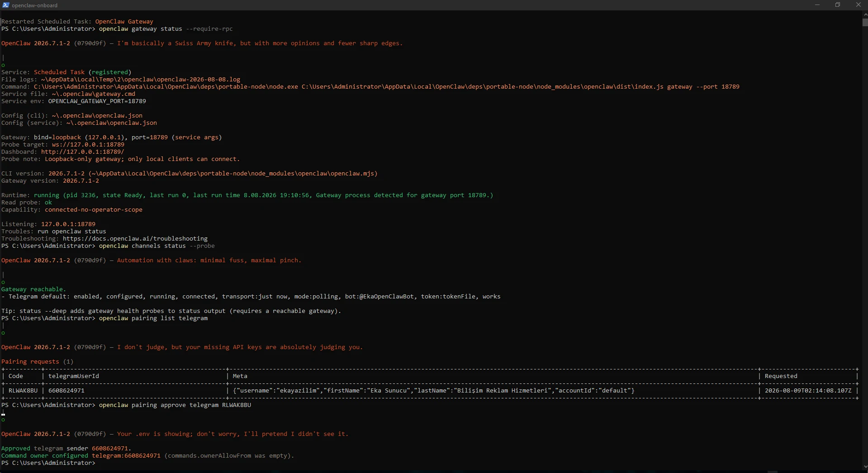
Task: Click the Code column header
Action: tap(16, 376)
